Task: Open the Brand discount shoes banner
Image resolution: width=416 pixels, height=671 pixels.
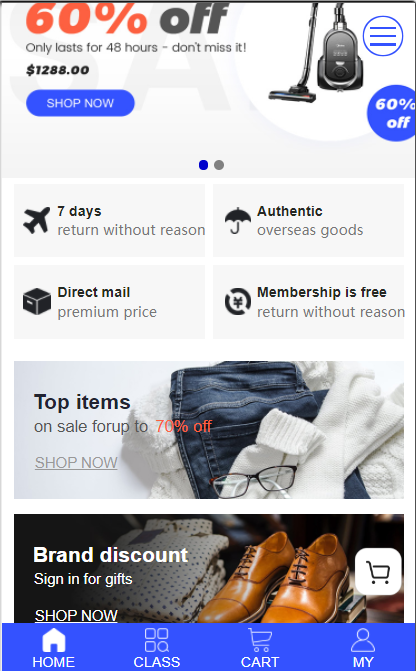Action: point(209,569)
